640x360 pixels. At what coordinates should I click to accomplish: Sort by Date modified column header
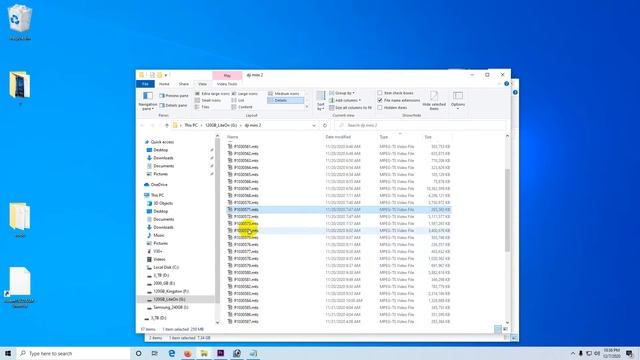pos(338,137)
